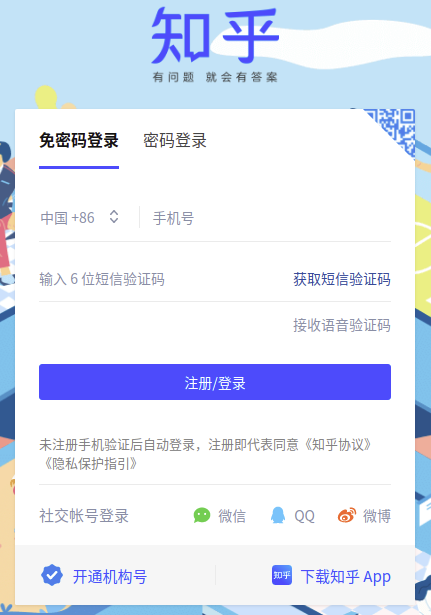Click the blue verified badge icon
The width and height of the screenshot is (431, 615).
(x=52, y=575)
